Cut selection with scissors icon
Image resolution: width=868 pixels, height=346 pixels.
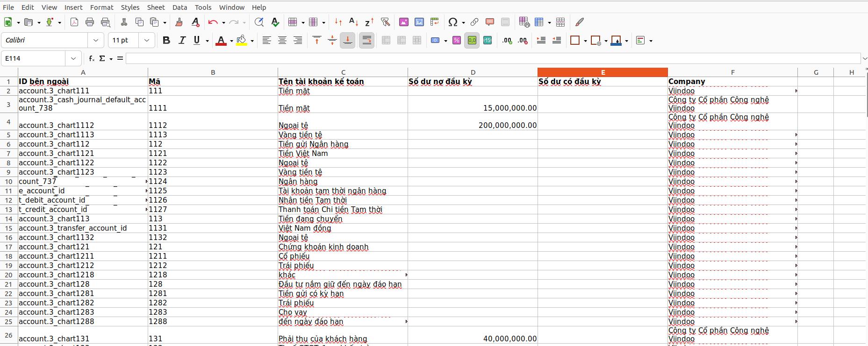tap(124, 22)
